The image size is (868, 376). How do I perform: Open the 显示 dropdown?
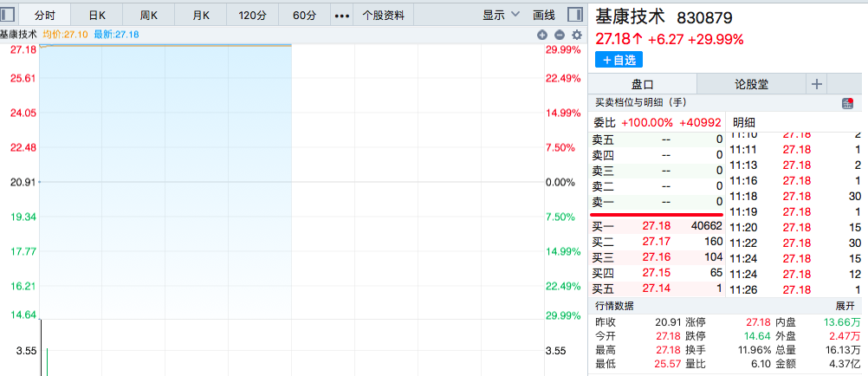point(502,15)
